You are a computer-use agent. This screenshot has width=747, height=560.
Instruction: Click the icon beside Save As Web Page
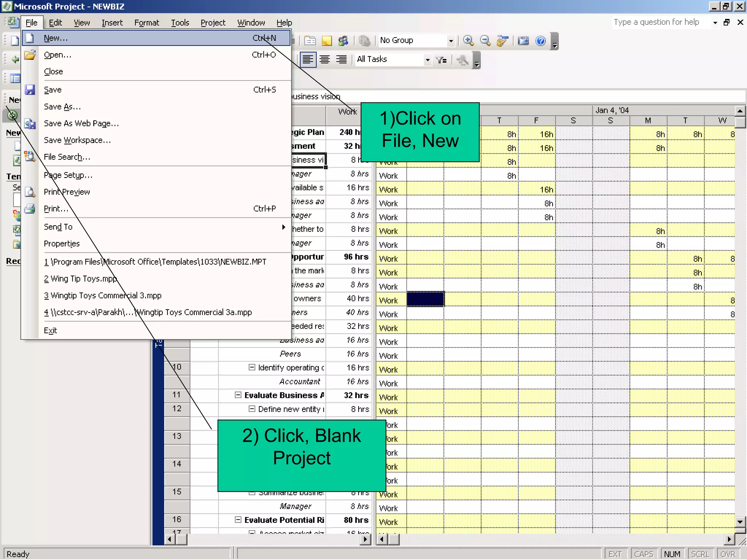pyautogui.click(x=30, y=124)
